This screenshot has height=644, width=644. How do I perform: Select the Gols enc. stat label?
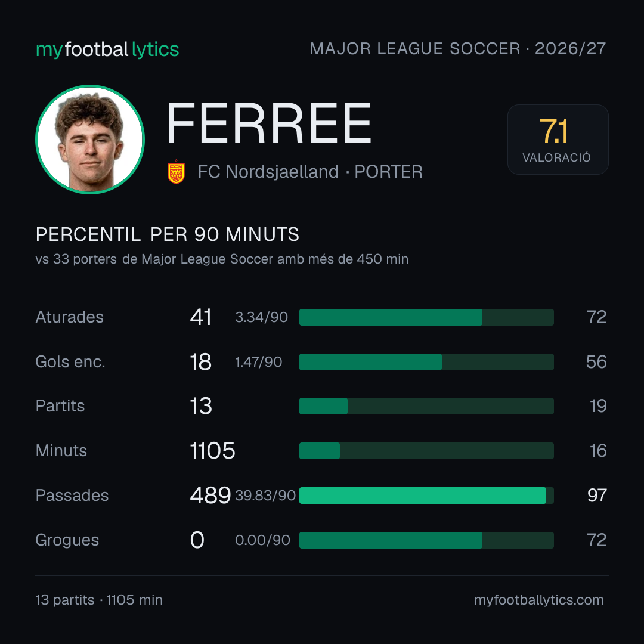pyautogui.click(x=70, y=361)
